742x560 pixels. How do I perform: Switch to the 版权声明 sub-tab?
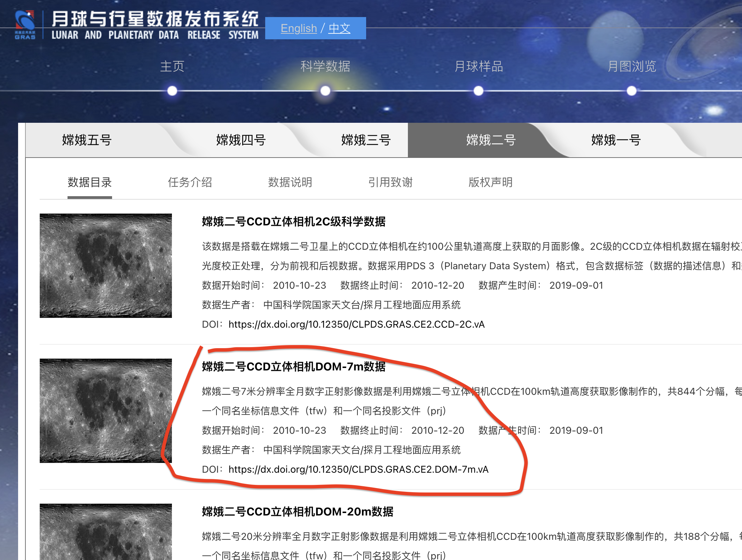pos(490,182)
